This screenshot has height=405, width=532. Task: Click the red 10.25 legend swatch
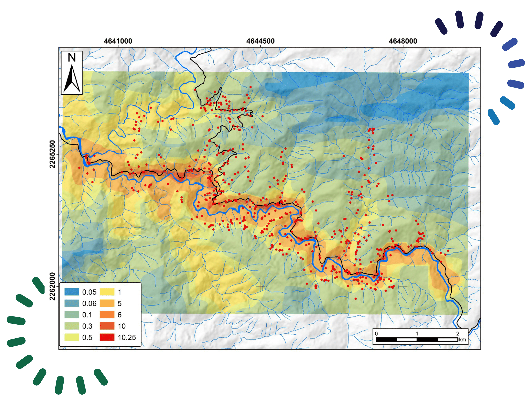click(107, 337)
